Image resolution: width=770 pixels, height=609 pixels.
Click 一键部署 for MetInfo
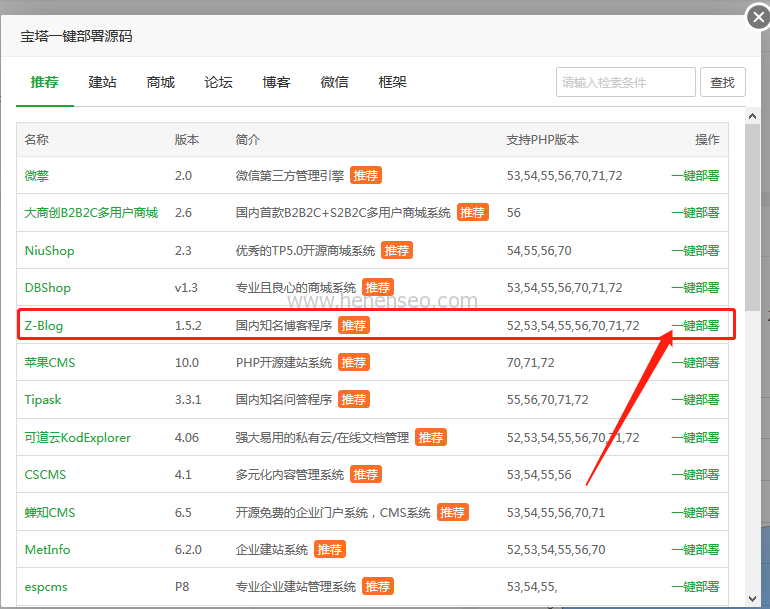tap(695, 549)
